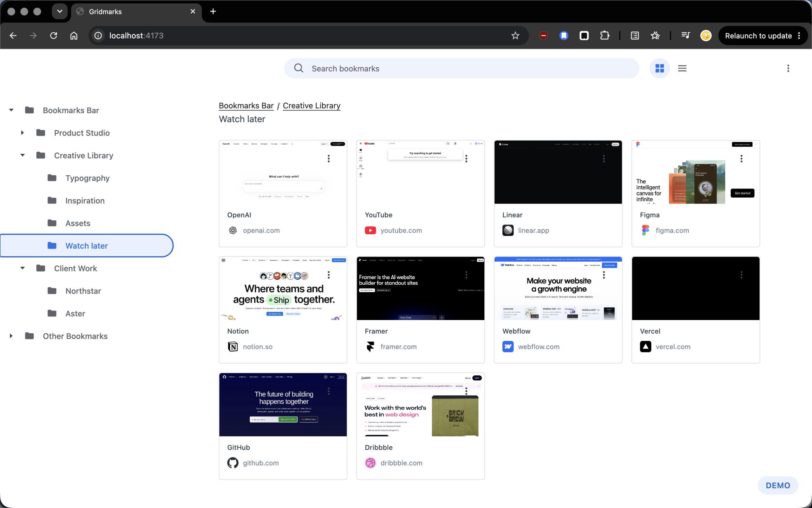Collapse the Bookmarks Bar folder
Image resolution: width=812 pixels, height=508 pixels.
pyautogui.click(x=11, y=110)
